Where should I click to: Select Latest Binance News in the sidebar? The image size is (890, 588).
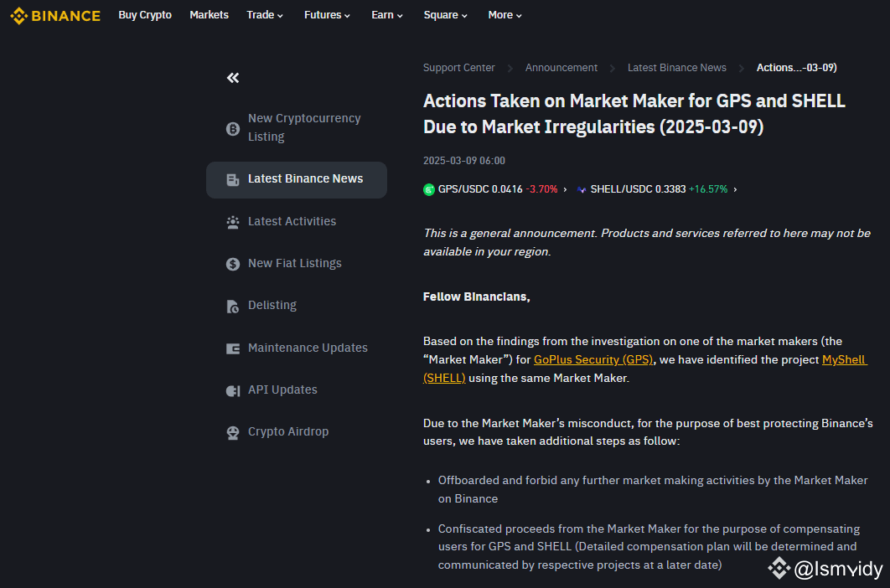[305, 178]
